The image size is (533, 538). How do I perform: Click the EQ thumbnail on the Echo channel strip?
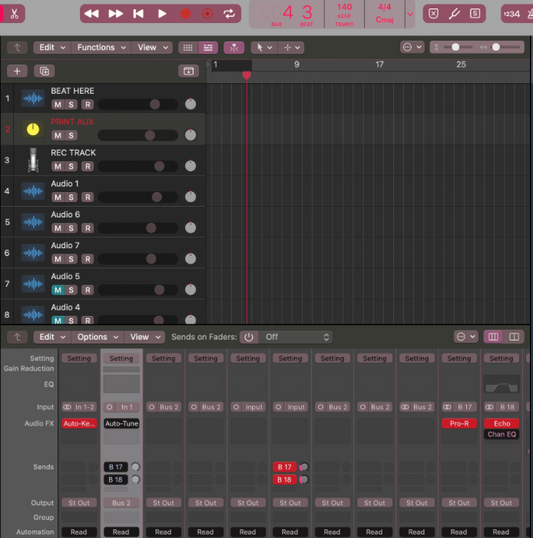(x=501, y=384)
